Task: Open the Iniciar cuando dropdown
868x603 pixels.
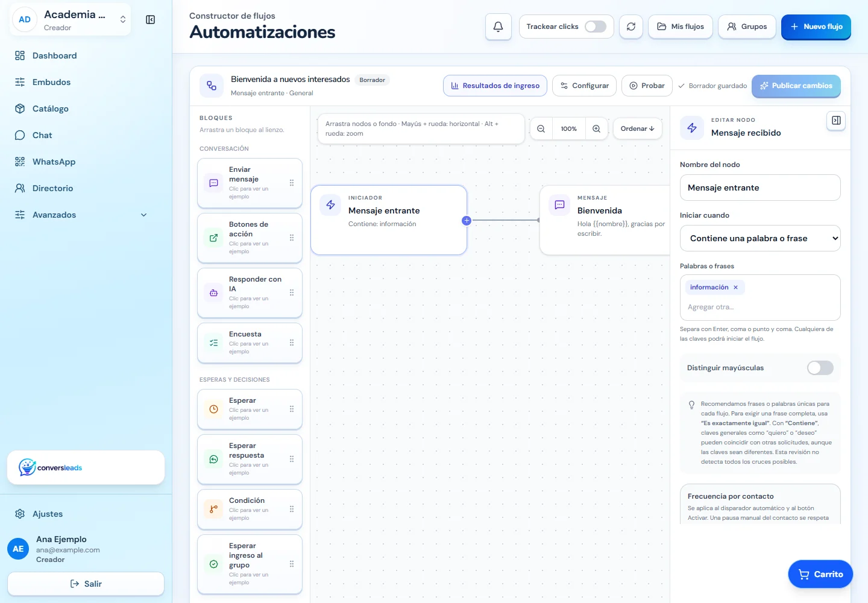Action: (760, 238)
